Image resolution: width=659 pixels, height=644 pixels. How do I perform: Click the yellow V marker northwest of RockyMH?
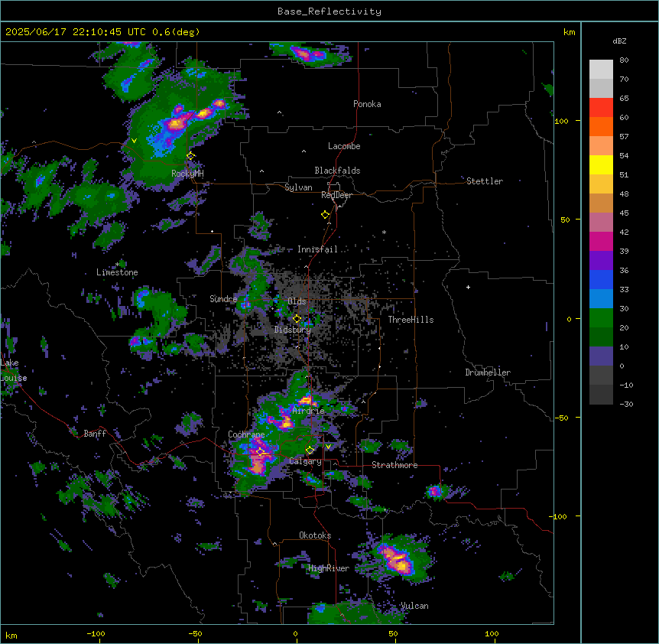click(x=134, y=141)
